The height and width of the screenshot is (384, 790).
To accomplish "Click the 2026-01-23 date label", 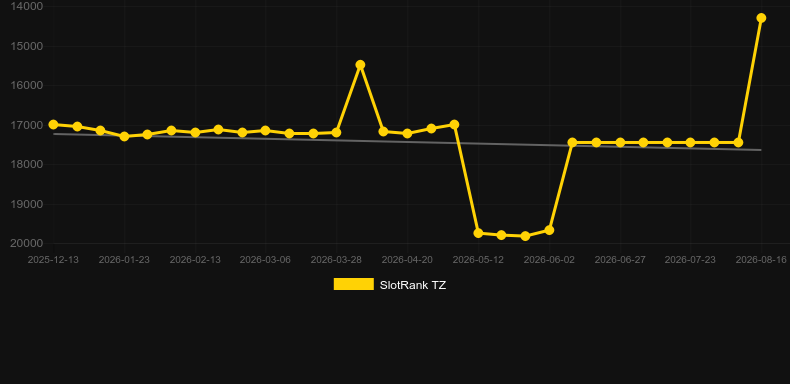I will (124, 260).
